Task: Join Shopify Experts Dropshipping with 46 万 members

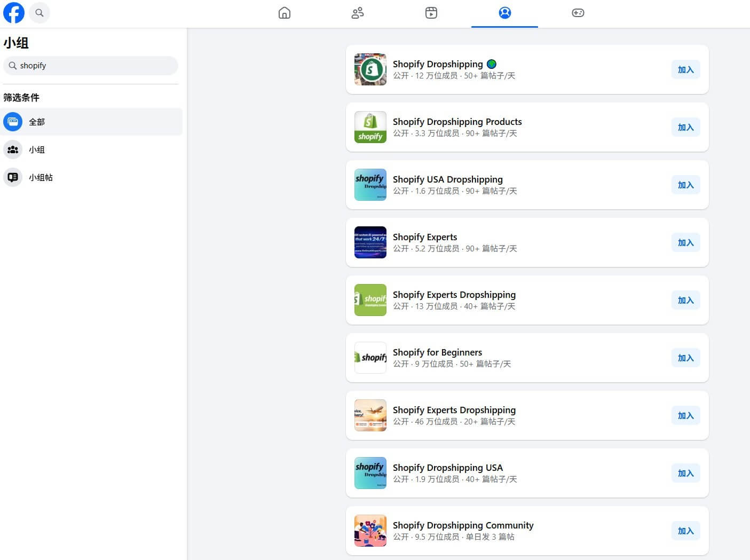Action: pos(685,415)
